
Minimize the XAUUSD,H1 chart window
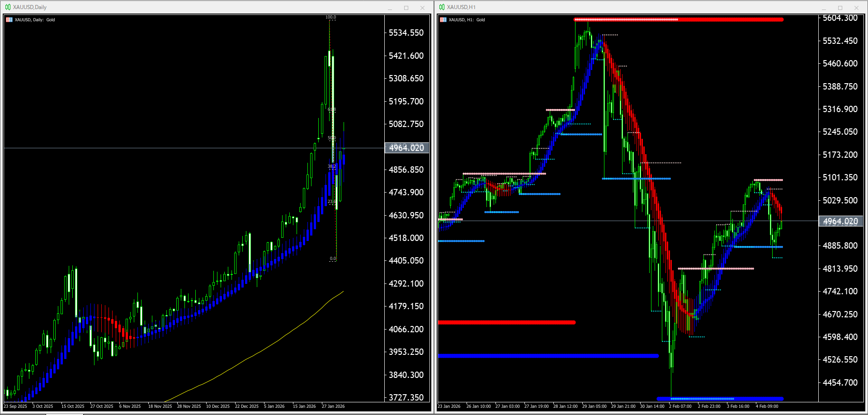(x=824, y=8)
